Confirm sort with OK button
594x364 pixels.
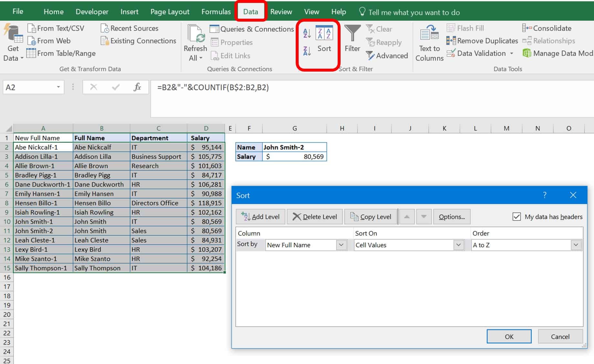509,336
